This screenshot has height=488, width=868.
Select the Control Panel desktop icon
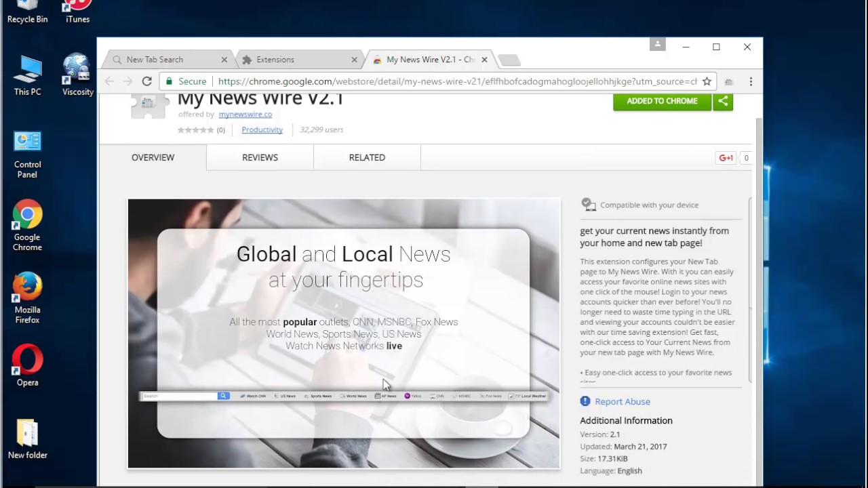[x=27, y=153]
